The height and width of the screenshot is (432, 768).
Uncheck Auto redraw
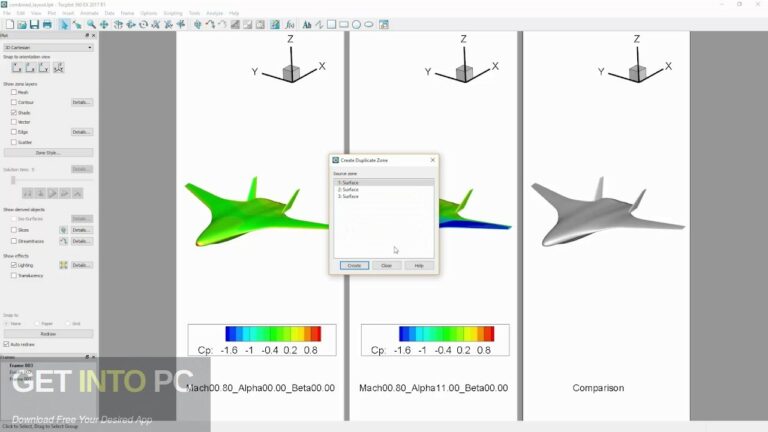pyautogui.click(x=6, y=344)
